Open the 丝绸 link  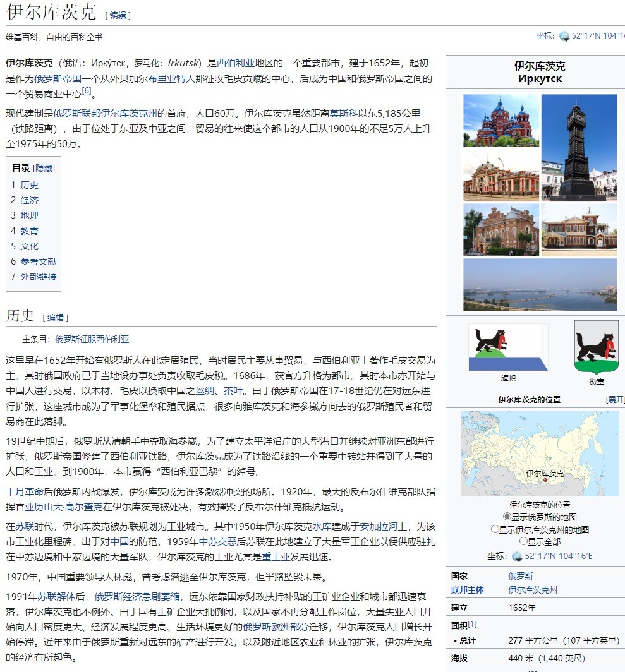click(x=205, y=391)
